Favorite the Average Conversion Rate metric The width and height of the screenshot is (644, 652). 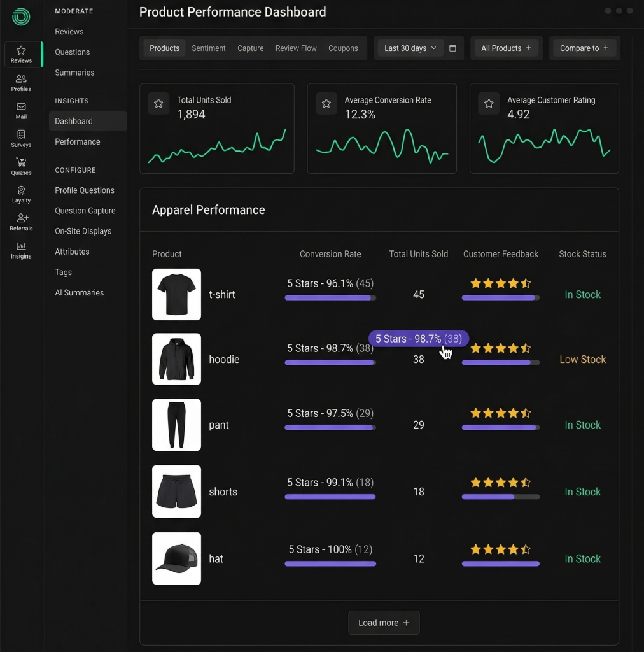326,103
